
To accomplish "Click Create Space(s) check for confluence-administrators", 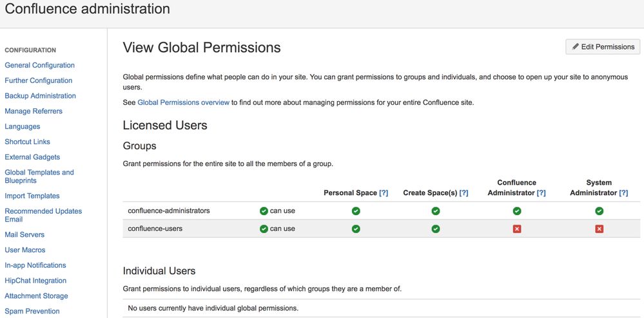I will coord(436,211).
